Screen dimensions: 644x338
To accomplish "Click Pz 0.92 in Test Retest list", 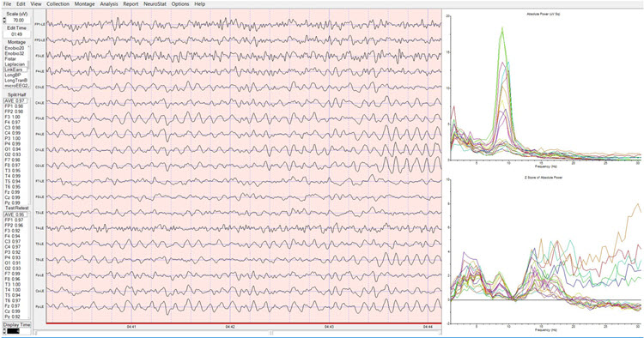I will pos(13,317).
